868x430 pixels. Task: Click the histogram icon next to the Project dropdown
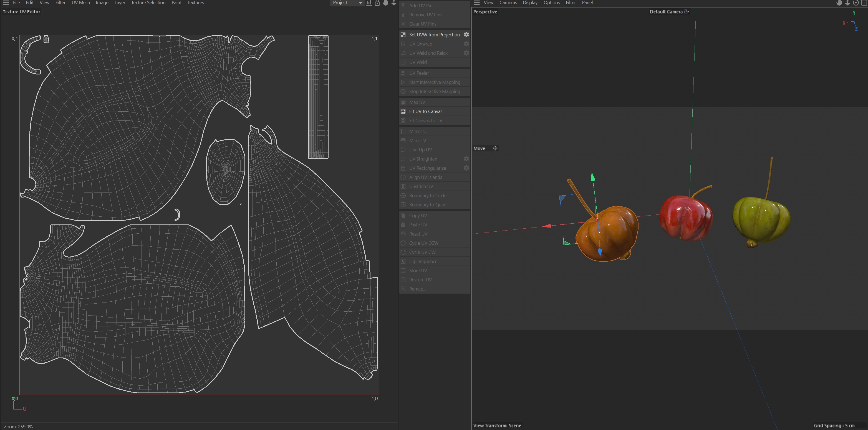(x=369, y=3)
